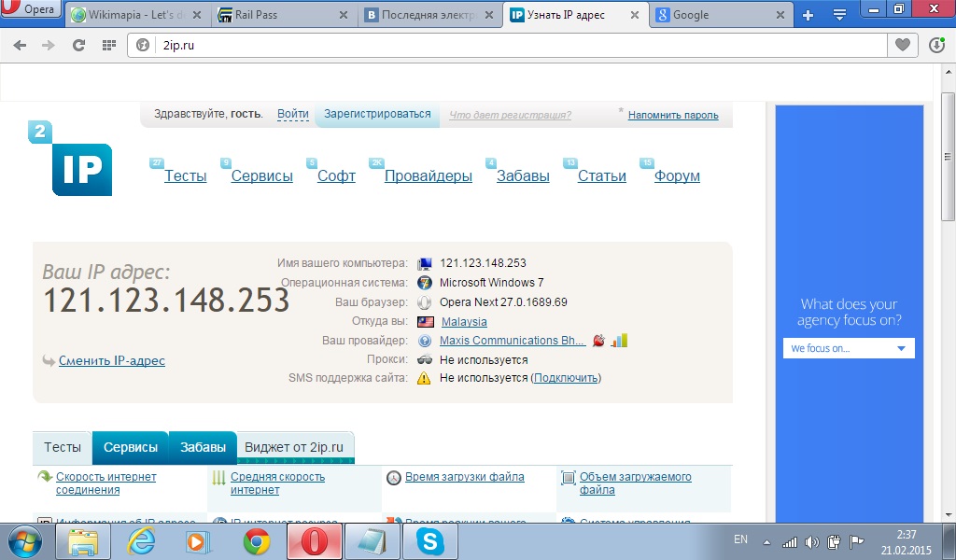Show hidden system tray icons
956x560 pixels.
click(x=766, y=541)
